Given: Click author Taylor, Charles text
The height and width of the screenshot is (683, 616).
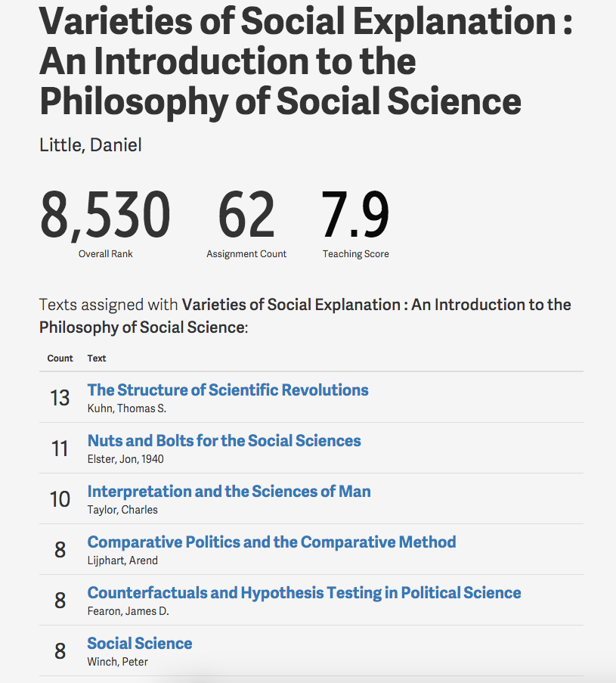Looking at the screenshot, I should coord(122,510).
